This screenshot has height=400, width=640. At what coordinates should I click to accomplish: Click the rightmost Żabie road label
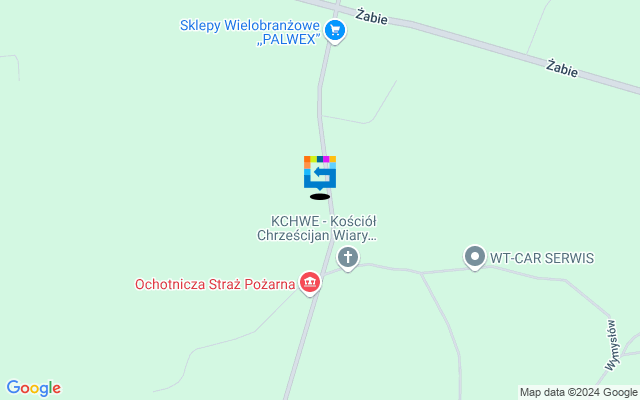point(562,68)
